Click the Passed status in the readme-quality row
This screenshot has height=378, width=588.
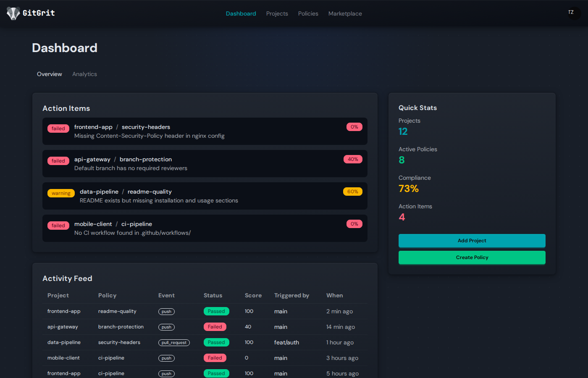216,311
